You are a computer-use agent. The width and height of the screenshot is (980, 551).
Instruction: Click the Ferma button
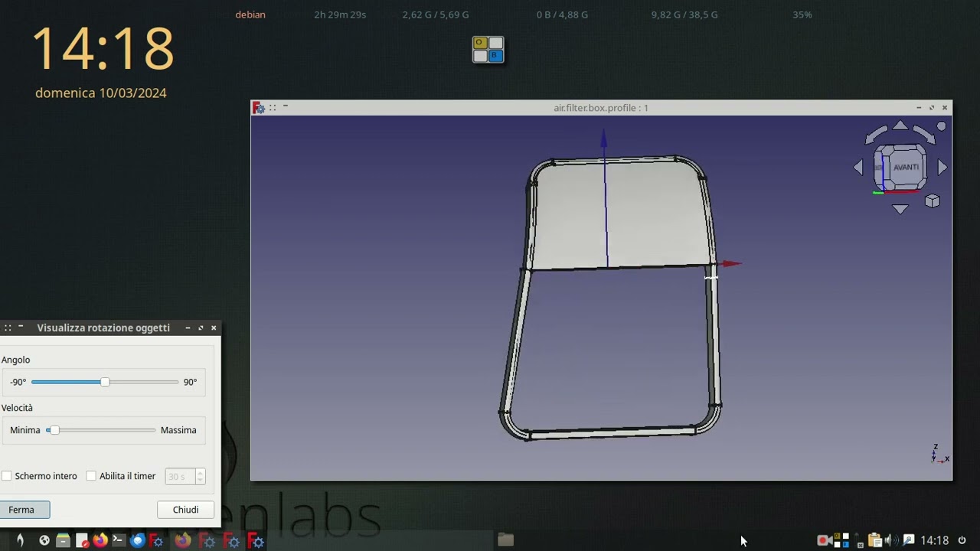pos(23,510)
